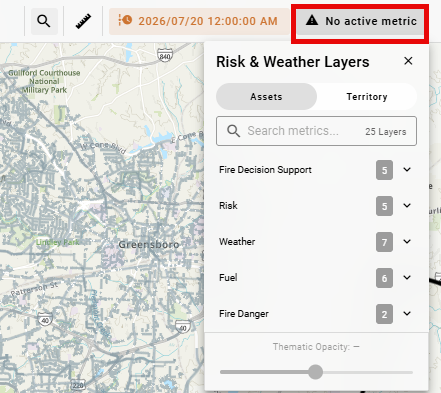Click the Weather count badge 7

(384, 242)
